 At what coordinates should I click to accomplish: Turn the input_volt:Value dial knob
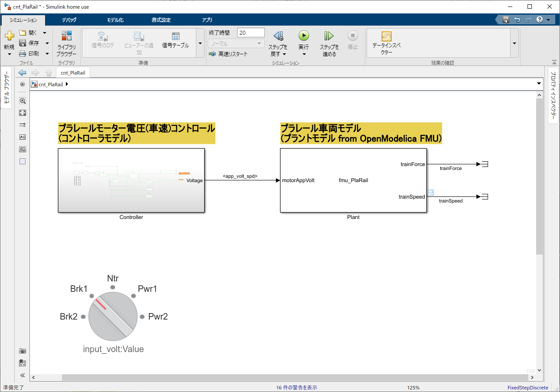(113, 317)
